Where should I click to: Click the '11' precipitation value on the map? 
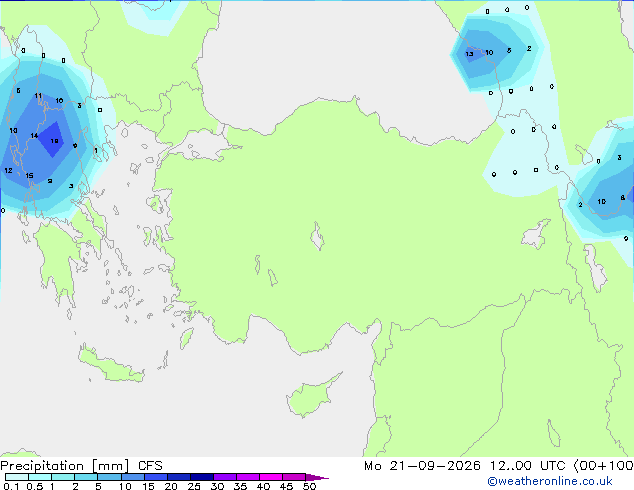point(38,95)
